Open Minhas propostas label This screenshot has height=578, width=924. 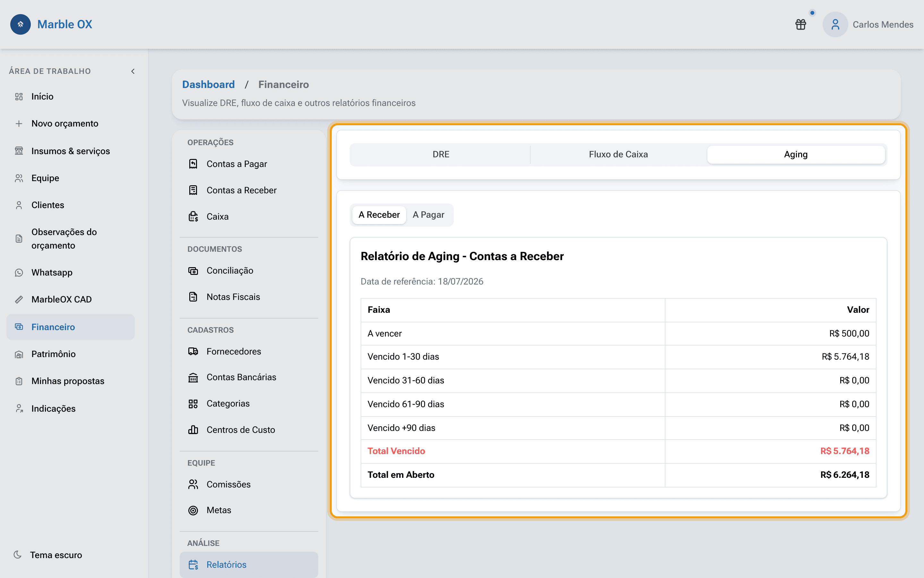pos(68,381)
